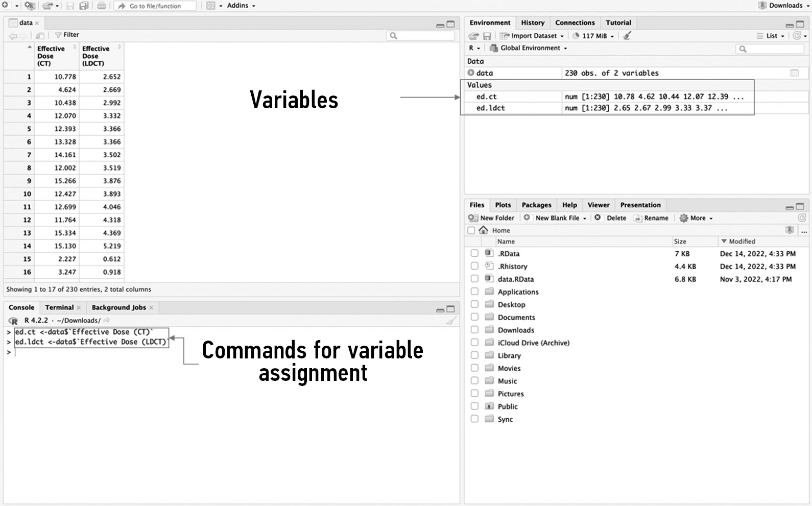Click the print icon in top toolbar
The width and height of the screenshot is (812, 506).
[102, 6]
